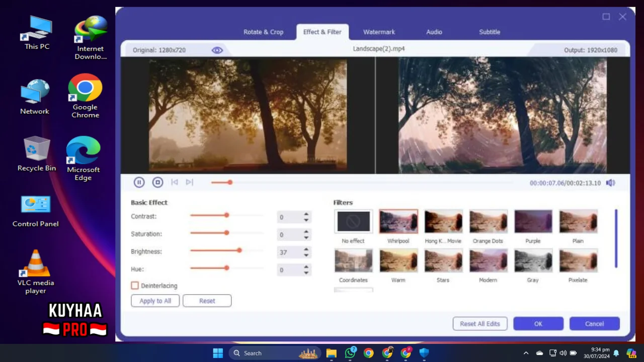Select the Recycle Bin icon
Viewport: 644px width, 362px height.
tap(37, 154)
